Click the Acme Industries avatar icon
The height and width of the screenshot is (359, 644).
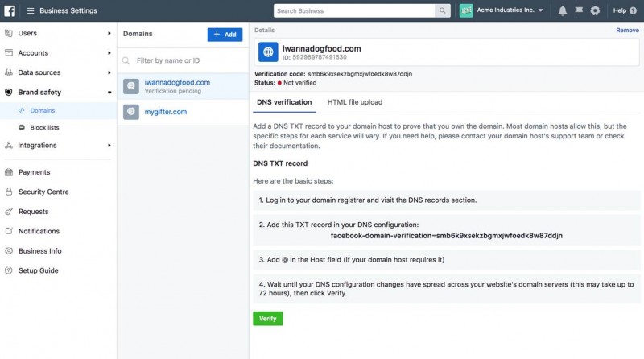466,10
